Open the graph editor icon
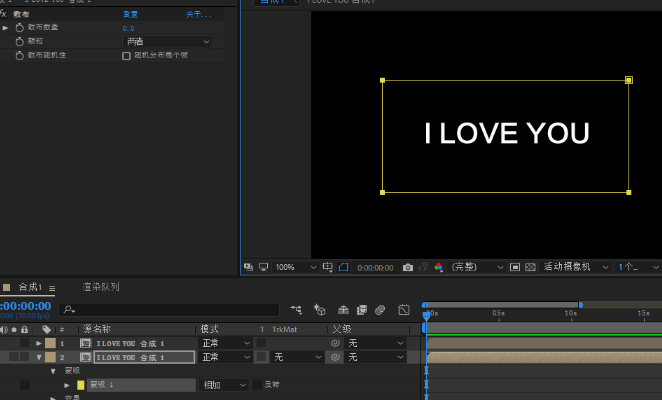The image size is (662, 400). (404, 310)
